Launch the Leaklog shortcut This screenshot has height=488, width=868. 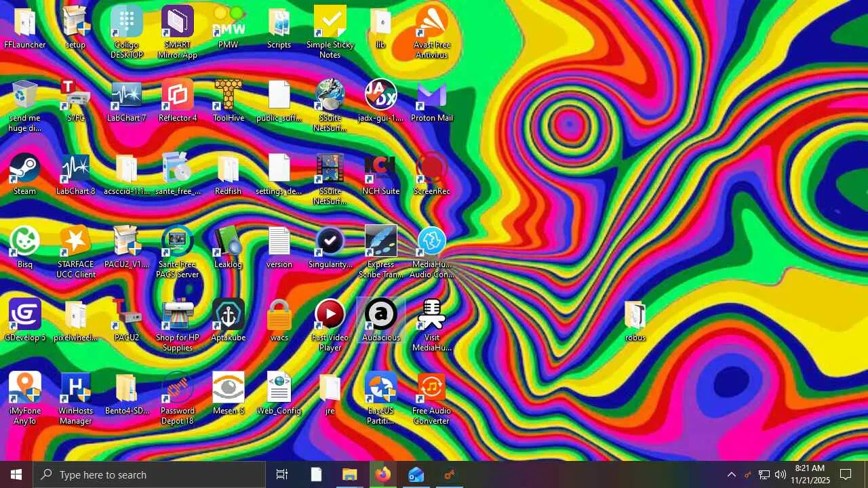(x=229, y=248)
